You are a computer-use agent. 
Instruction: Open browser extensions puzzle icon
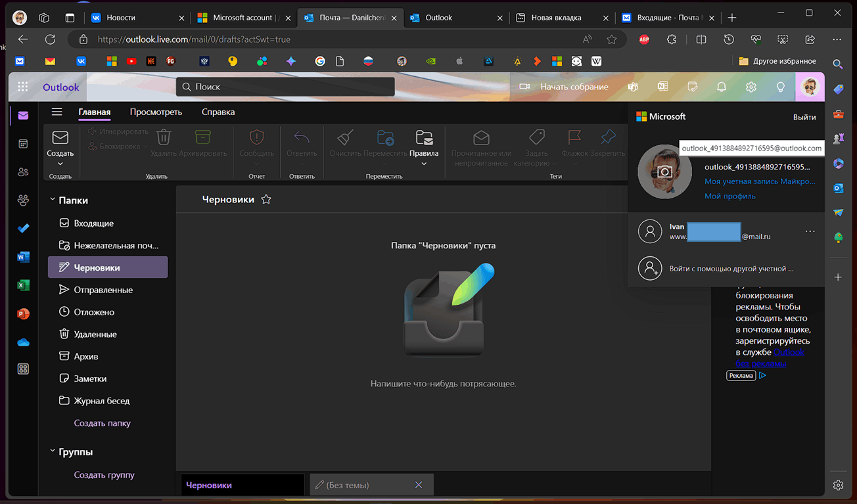(671, 39)
